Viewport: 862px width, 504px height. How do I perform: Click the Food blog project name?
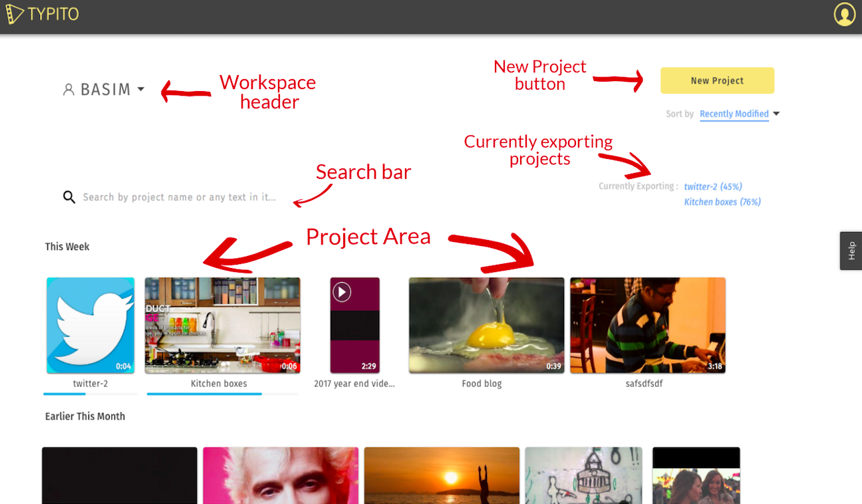pyautogui.click(x=482, y=384)
